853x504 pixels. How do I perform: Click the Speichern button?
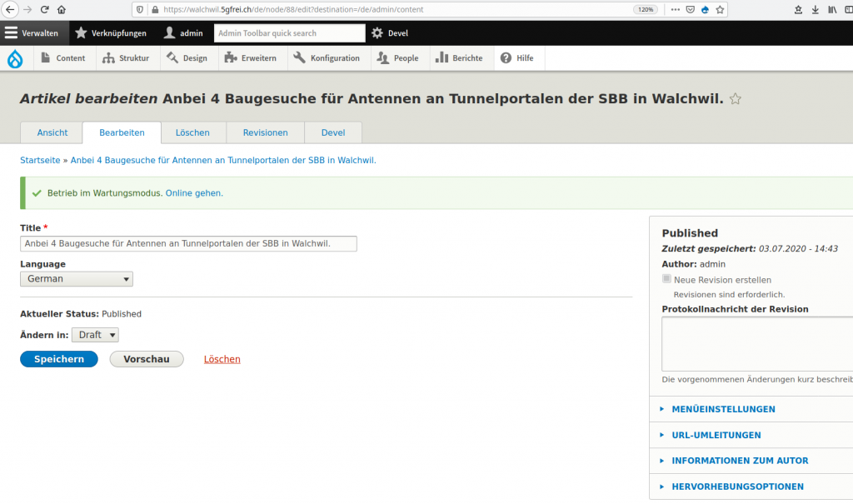[59, 359]
